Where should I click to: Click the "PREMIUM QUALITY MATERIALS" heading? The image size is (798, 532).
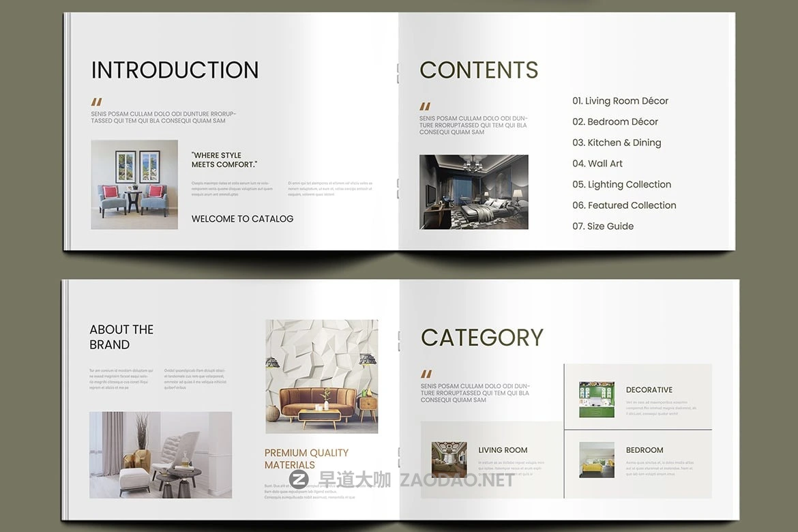(306, 459)
